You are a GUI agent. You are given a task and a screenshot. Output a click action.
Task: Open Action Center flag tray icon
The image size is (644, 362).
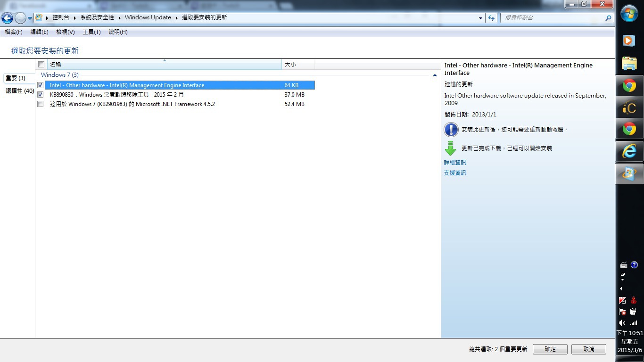pos(622,312)
